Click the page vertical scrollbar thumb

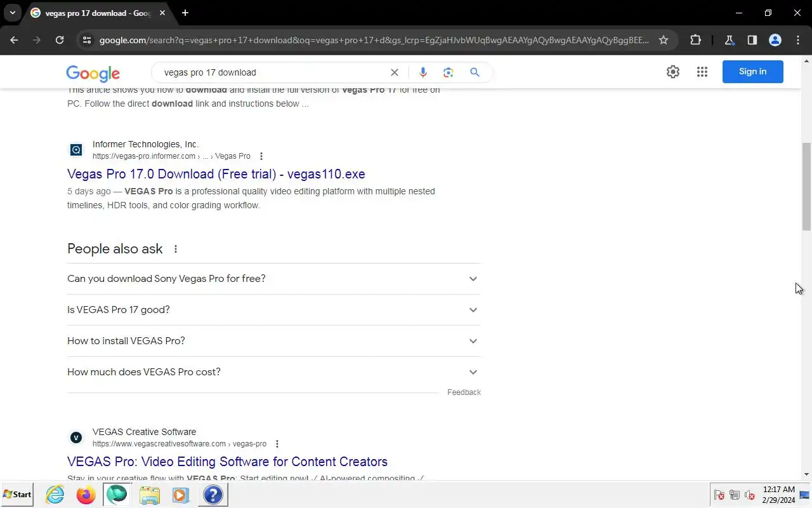pos(807,187)
